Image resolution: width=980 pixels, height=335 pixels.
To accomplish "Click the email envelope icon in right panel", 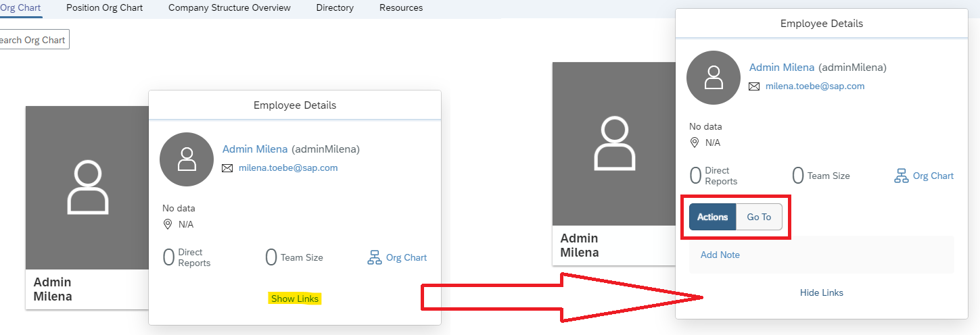I will (x=754, y=86).
